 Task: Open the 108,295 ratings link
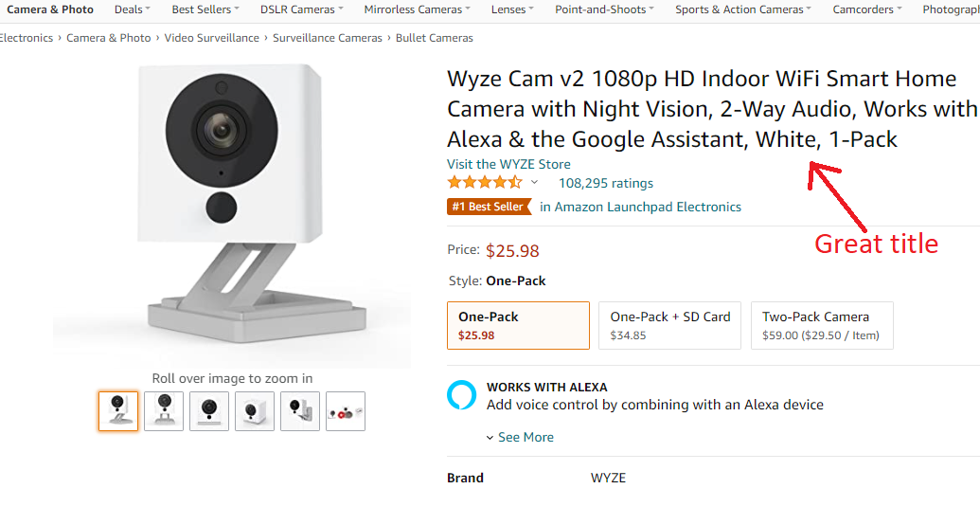coord(605,183)
